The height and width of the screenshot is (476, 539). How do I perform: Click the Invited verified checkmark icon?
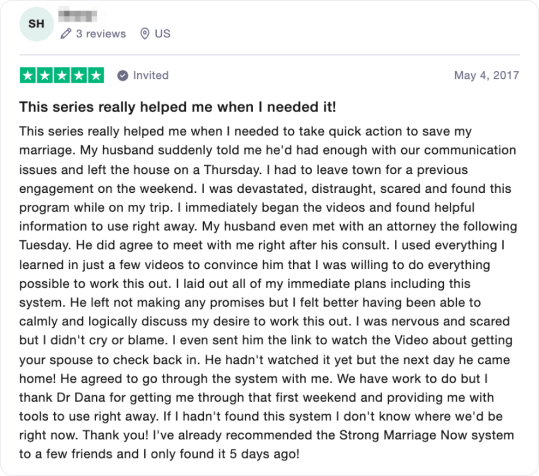123,75
